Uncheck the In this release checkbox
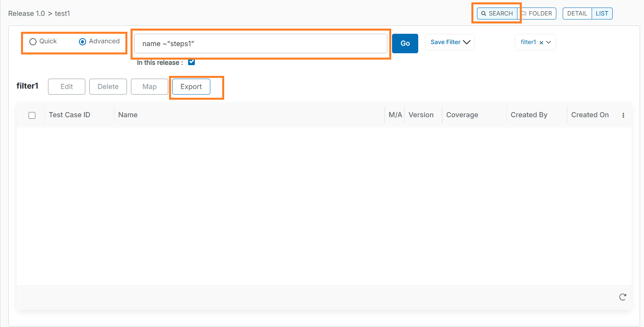The width and height of the screenshot is (644, 327). pyautogui.click(x=191, y=62)
